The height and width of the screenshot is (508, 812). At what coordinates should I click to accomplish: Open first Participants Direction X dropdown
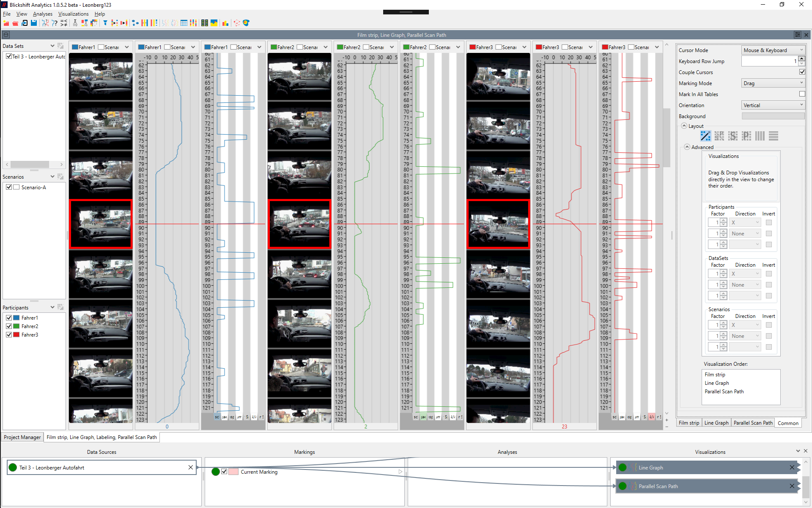(x=745, y=222)
